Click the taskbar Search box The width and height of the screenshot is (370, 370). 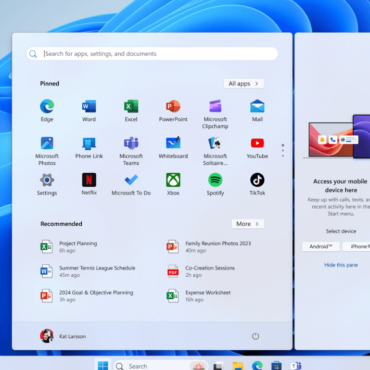click(x=161, y=366)
